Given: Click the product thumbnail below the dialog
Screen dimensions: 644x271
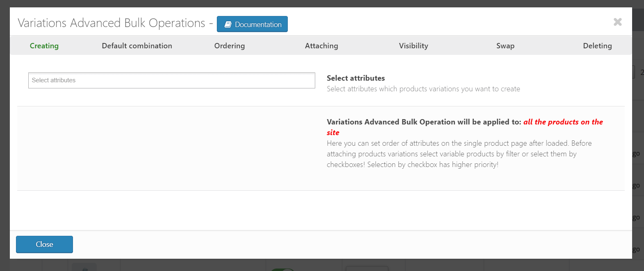Looking at the screenshot, I should pyautogui.click(x=84, y=267).
